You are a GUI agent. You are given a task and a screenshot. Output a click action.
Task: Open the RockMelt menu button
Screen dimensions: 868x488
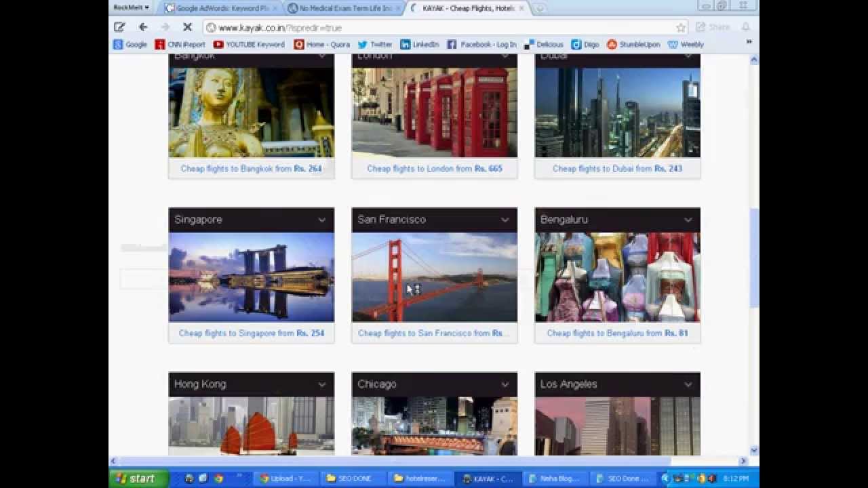(x=131, y=7)
